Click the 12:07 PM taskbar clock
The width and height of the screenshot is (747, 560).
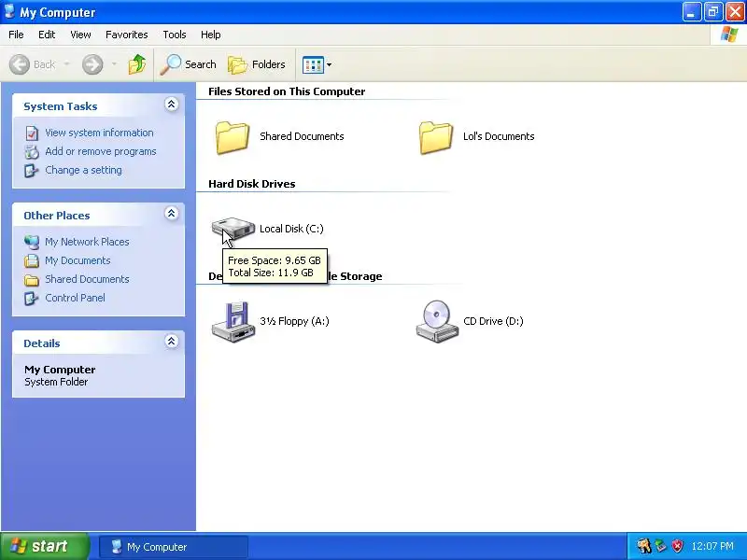pos(712,546)
